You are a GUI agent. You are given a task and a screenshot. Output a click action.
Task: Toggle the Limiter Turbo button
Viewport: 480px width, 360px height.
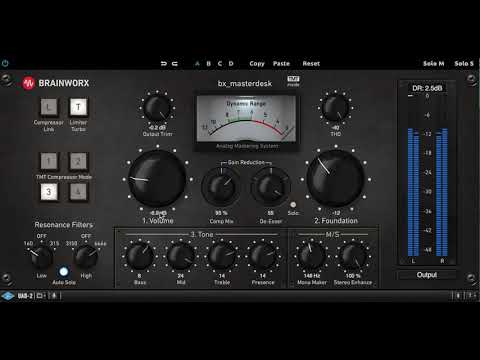click(x=78, y=107)
